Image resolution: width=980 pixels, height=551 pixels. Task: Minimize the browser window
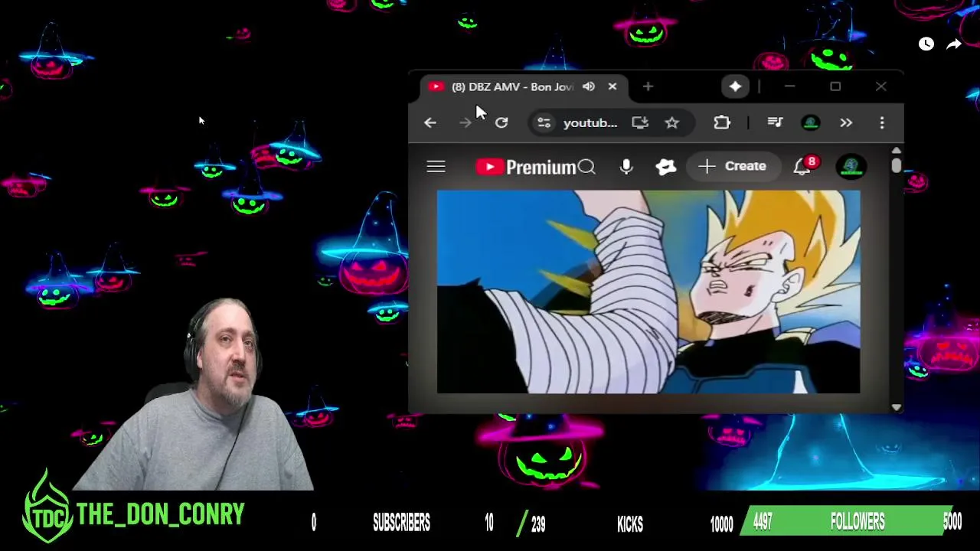(790, 86)
